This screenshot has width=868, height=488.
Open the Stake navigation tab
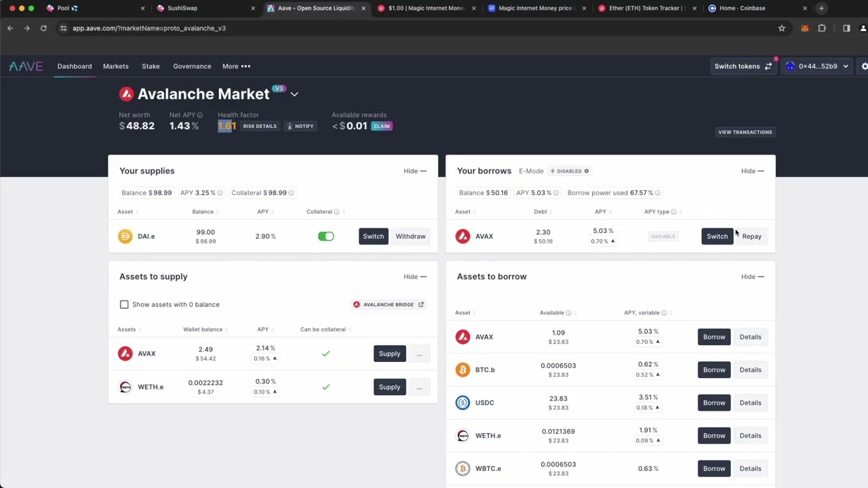click(x=151, y=66)
